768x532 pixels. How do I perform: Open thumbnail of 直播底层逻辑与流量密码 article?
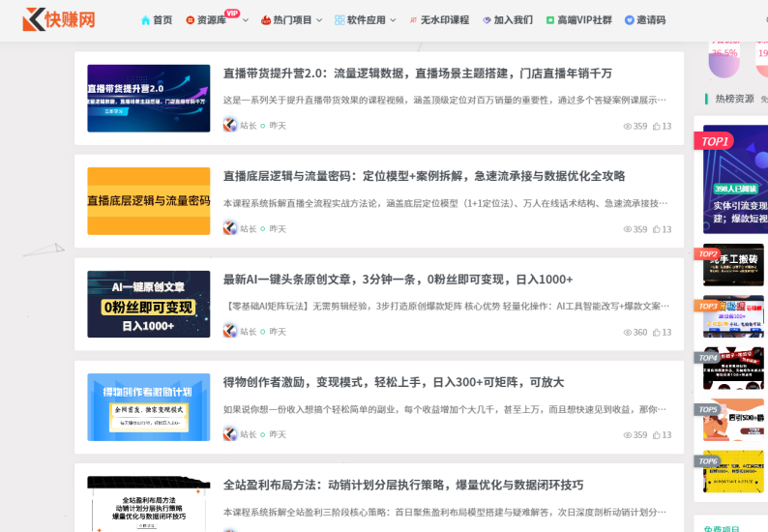(x=148, y=201)
